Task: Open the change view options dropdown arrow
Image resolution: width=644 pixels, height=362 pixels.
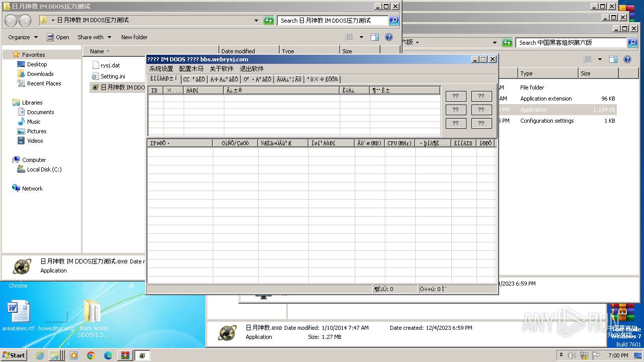Action: click(361, 37)
